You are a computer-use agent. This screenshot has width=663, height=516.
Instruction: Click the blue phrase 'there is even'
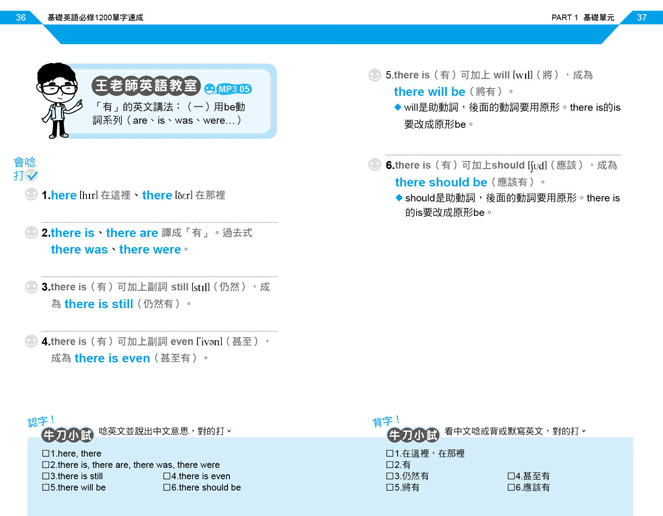112,358
